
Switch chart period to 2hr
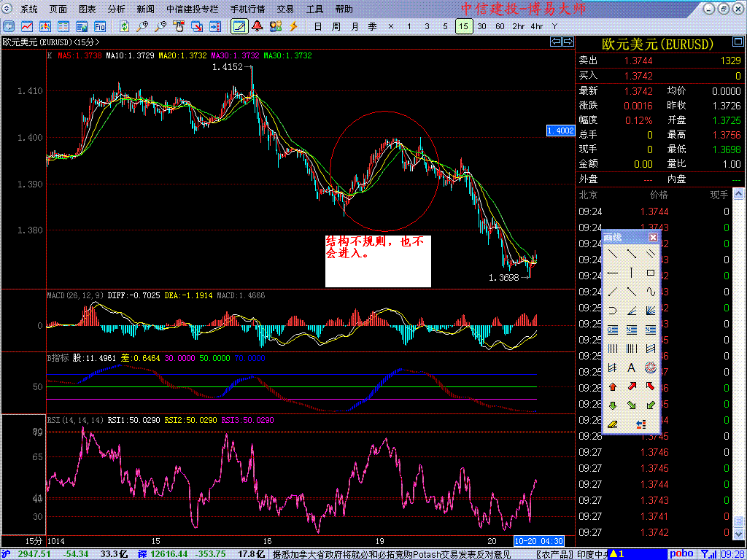pos(519,26)
